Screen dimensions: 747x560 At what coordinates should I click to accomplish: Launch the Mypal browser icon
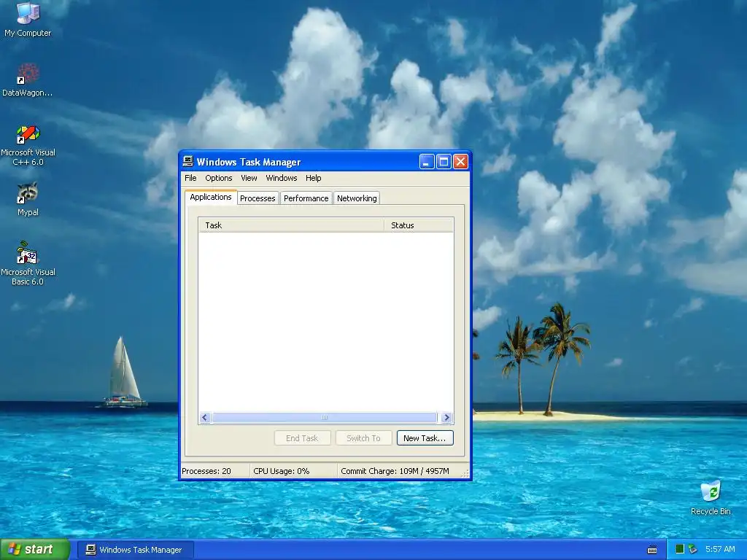coord(28,199)
